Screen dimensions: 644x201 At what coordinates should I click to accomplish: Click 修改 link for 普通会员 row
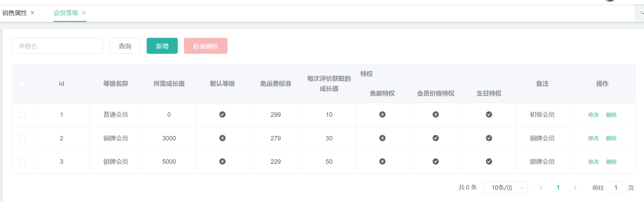(x=594, y=115)
